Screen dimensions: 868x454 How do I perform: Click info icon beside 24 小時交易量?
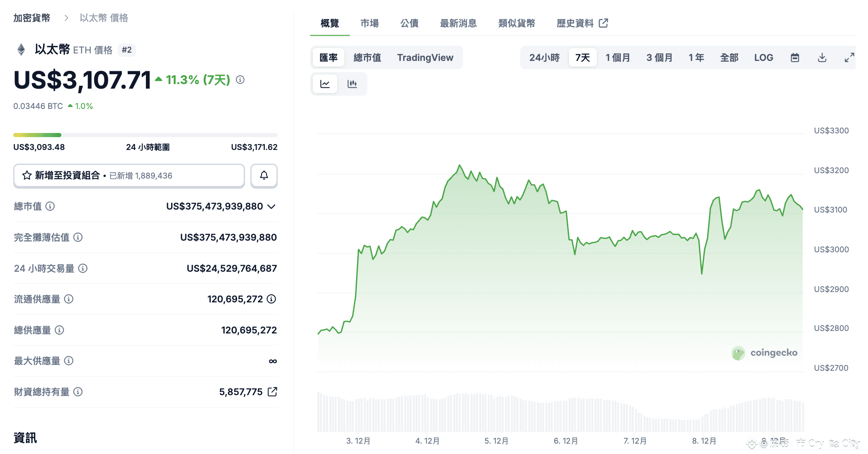pyautogui.click(x=83, y=268)
